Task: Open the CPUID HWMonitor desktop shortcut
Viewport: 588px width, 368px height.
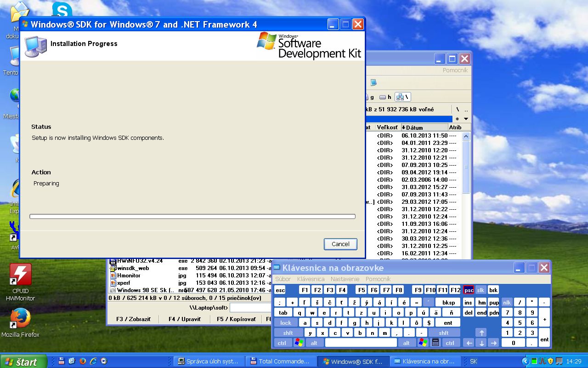Action: (20, 282)
